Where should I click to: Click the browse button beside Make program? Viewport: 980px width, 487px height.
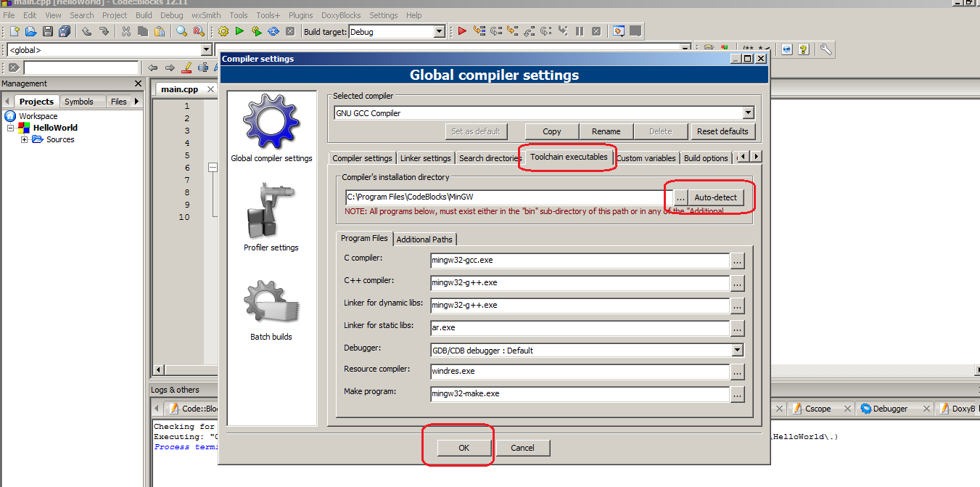(737, 395)
